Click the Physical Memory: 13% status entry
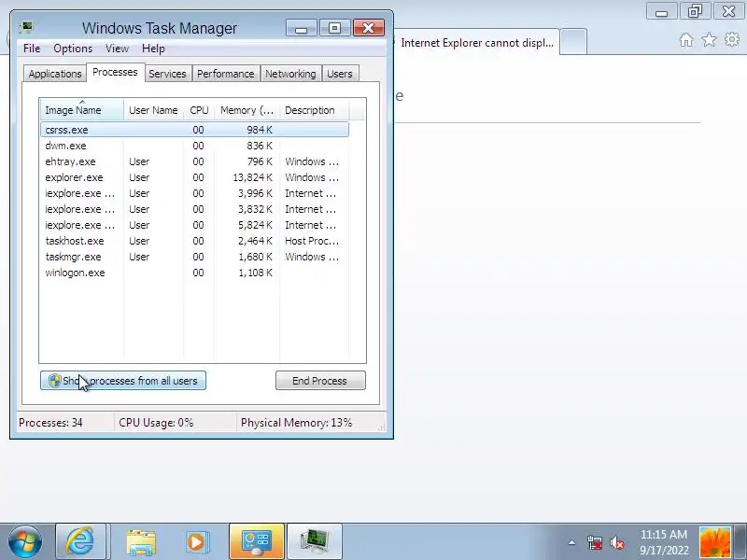 [x=296, y=423]
